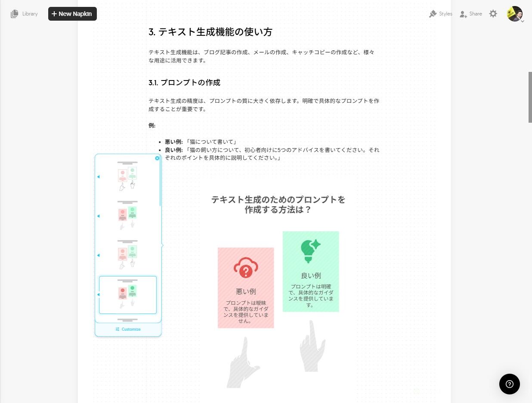
Task: Click the sliders icon beside Customize
Action: [x=118, y=329]
